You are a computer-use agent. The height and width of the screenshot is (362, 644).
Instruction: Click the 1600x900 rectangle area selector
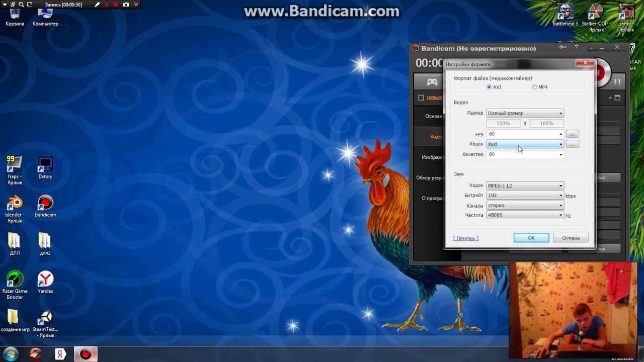click(431, 98)
